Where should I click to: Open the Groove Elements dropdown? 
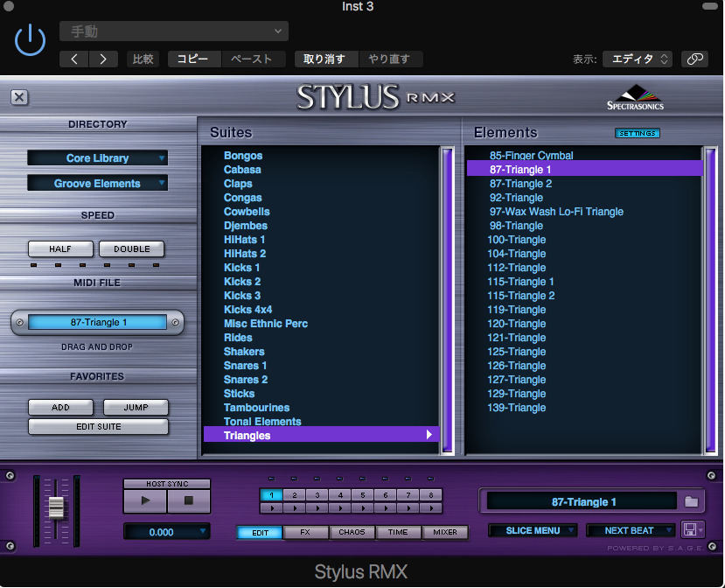pyautogui.click(x=97, y=184)
